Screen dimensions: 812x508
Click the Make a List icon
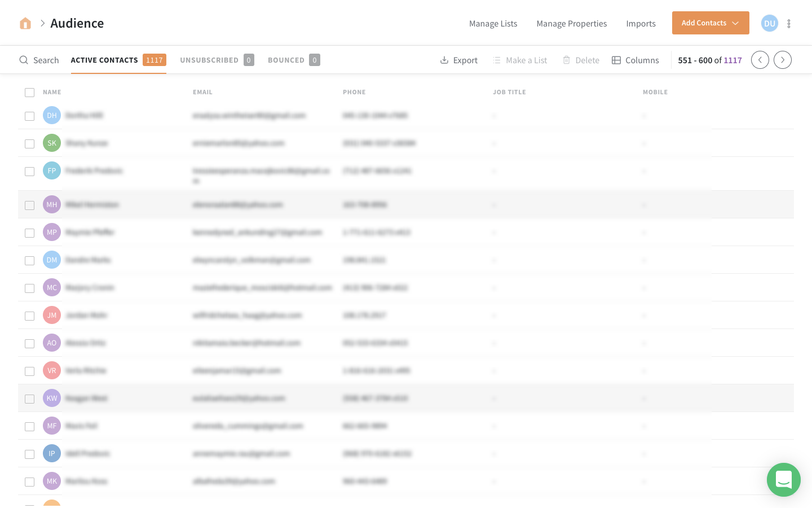point(497,60)
